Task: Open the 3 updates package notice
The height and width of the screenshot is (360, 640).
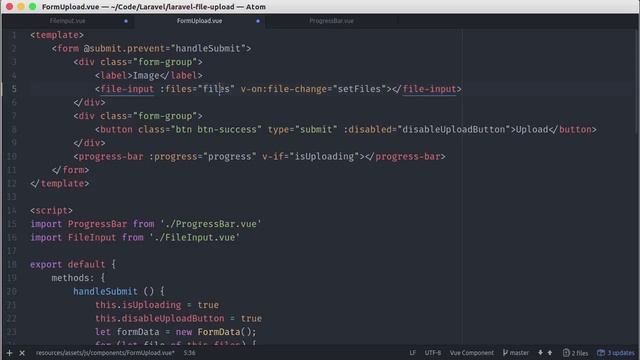Action: point(616,353)
